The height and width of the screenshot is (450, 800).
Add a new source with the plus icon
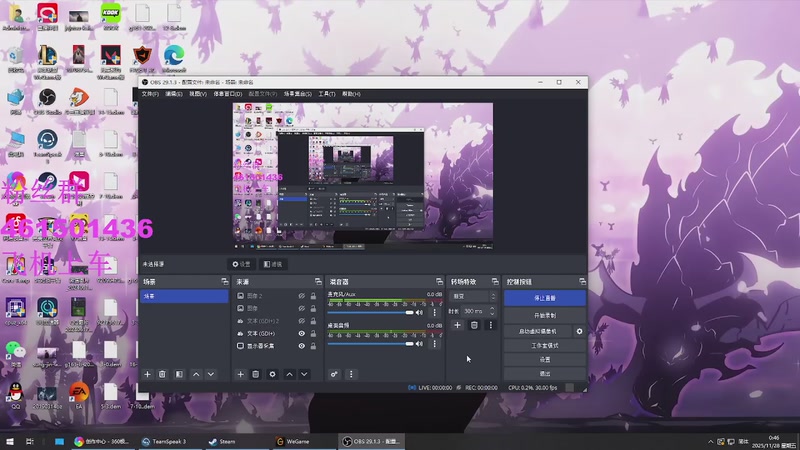point(240,374)
